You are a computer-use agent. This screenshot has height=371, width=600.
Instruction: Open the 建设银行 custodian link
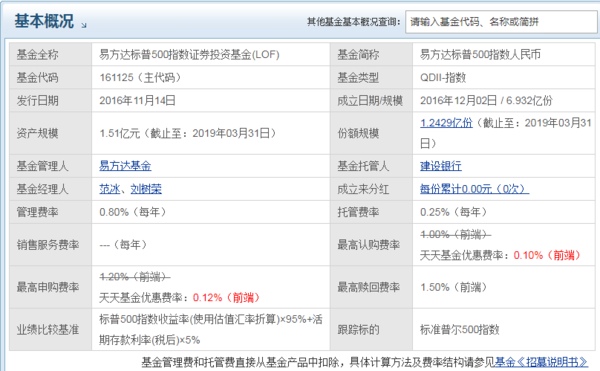coord(441,166)
